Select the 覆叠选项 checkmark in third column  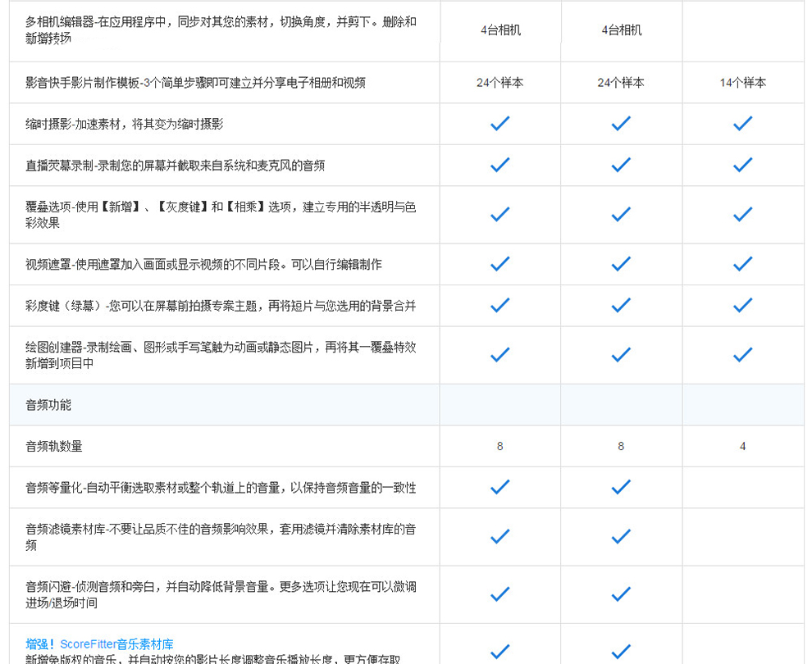(x=742, y=215)
